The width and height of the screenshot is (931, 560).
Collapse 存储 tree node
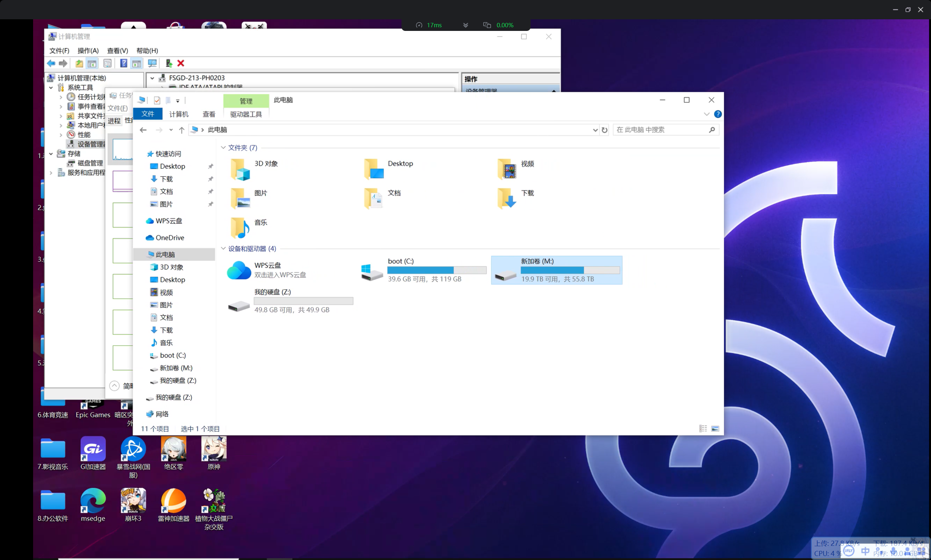51,153
